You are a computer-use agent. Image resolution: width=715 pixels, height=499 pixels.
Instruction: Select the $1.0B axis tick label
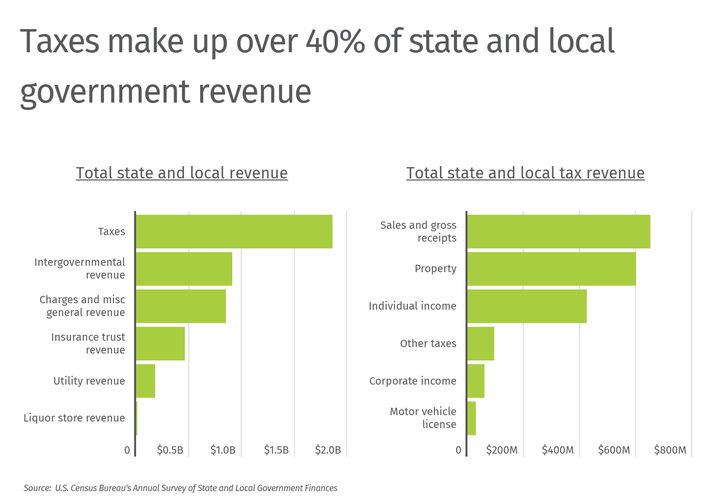pos(223,451)
